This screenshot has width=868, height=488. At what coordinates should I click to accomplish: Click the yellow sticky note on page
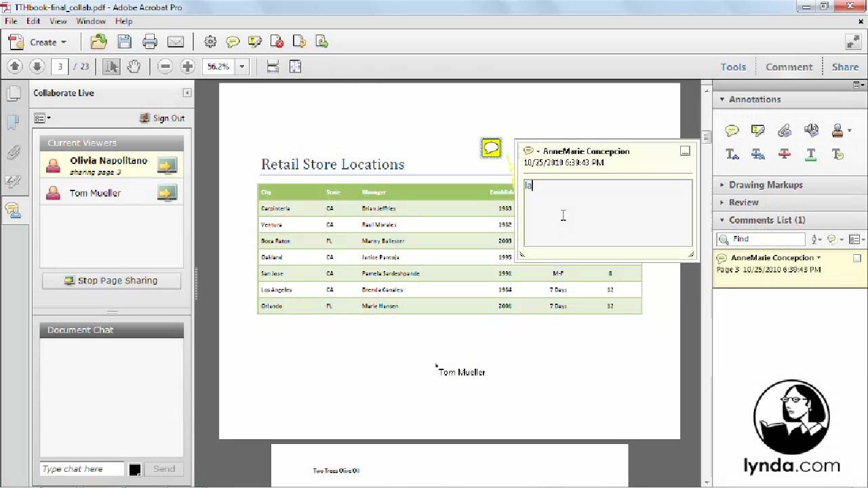click(491, 148)
